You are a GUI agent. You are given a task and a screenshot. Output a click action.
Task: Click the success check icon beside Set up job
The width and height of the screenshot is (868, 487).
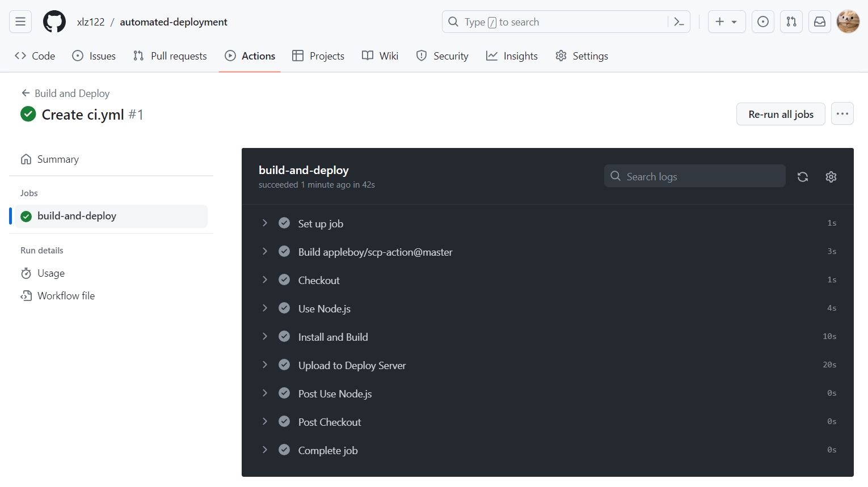pos(284,223)
